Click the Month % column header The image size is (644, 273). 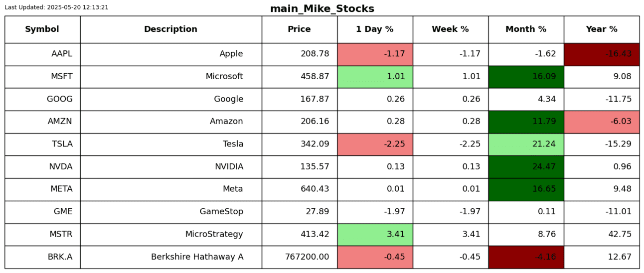coord(526,29)
